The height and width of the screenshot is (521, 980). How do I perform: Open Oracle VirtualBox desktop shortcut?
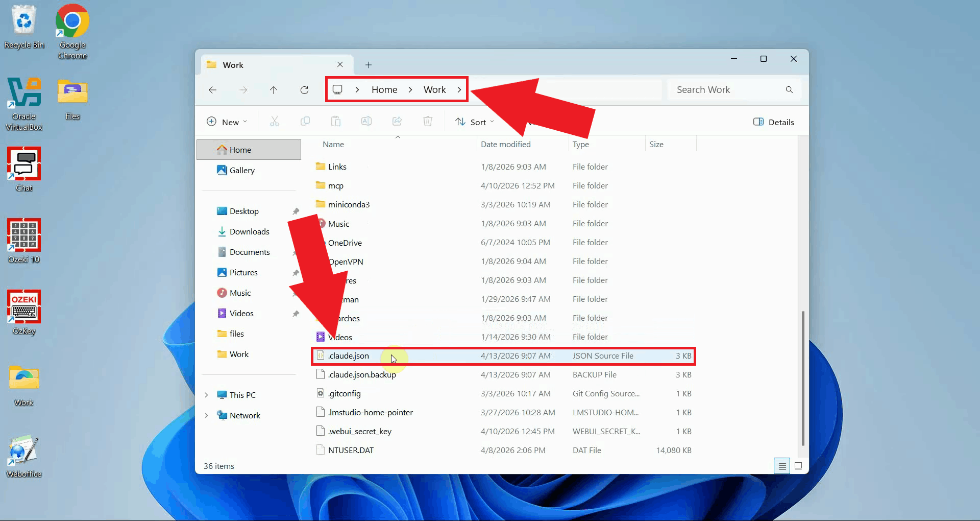(x=24, y=104)
